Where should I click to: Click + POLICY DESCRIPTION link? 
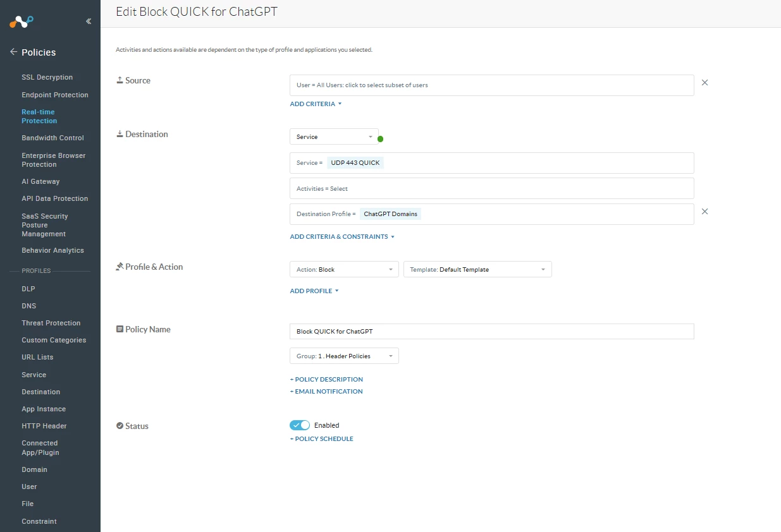(x=326, y=379)
